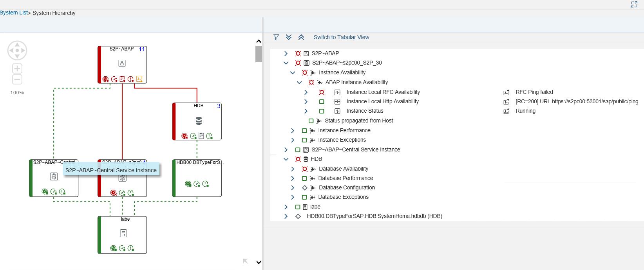Collapse the HDB tree row
This screenshot has height=270, width=644.
point(286,159)
